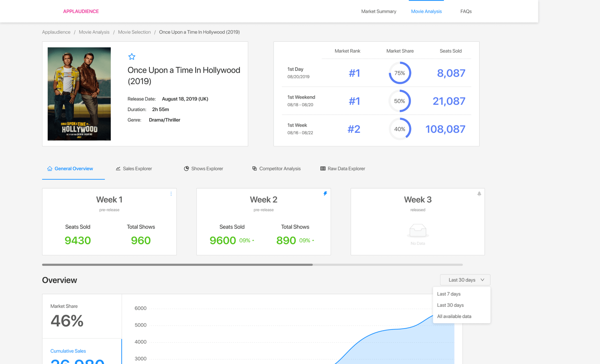
Task: Toggle the notification bell on Week 3 card
Action: pos(479,194)
